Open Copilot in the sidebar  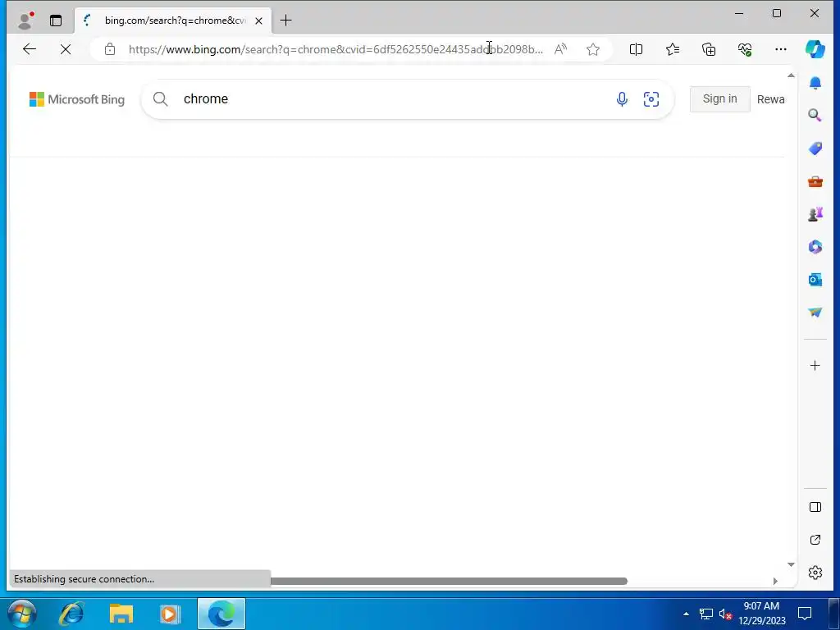(x=815, y=49)
